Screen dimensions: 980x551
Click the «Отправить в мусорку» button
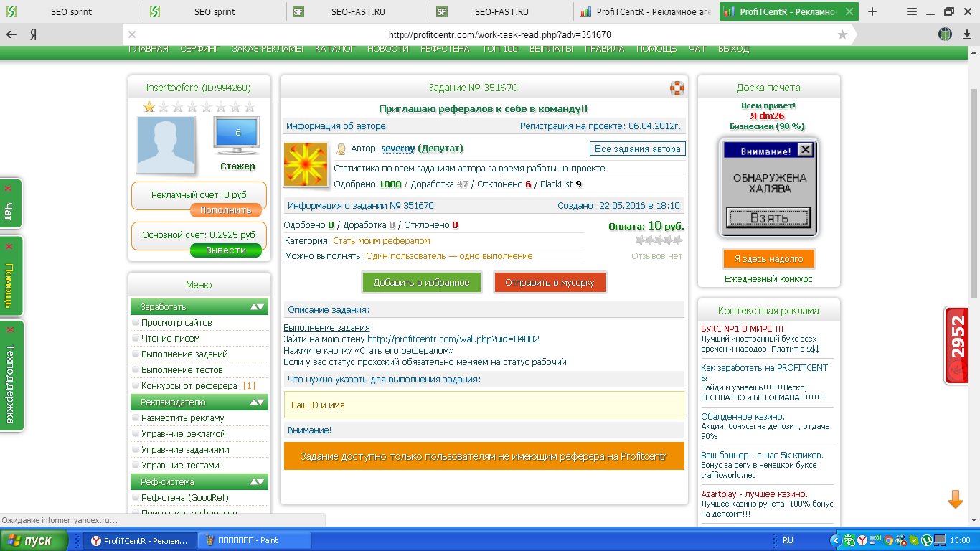coord(550,283)
